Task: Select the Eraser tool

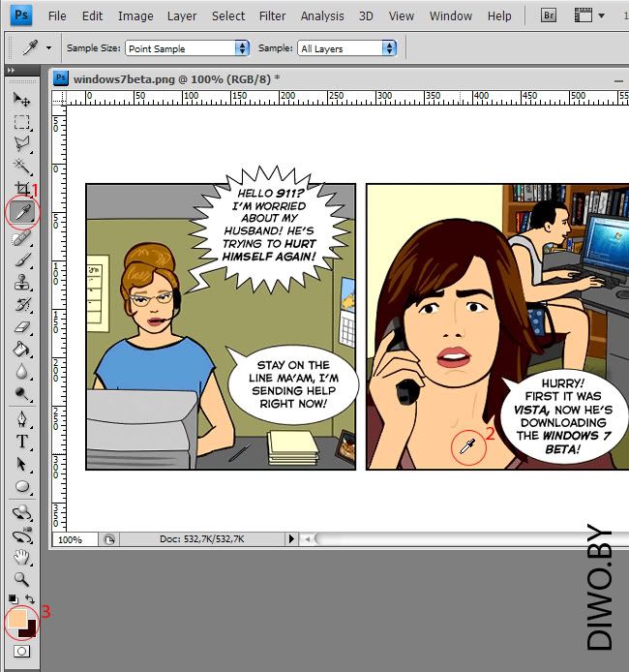Action: coord(21,327)
